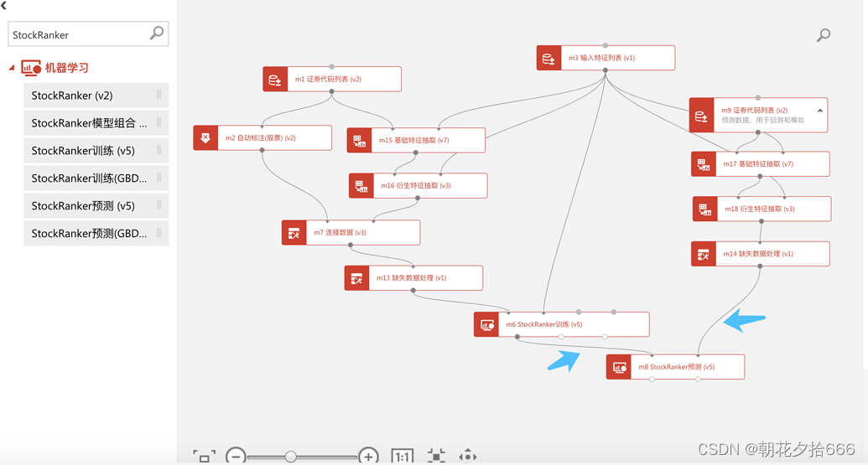Focus the StockRanker search input field

(x=88, y=34)
